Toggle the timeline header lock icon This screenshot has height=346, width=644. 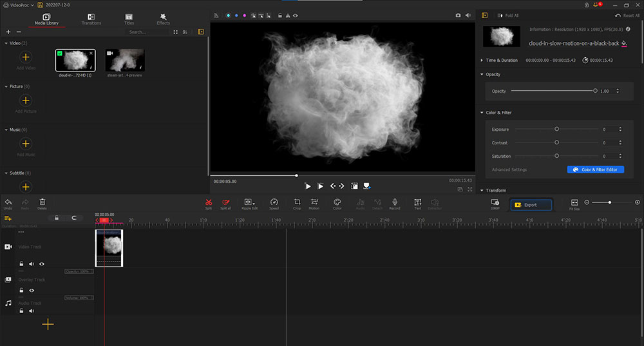pos(57,218)
